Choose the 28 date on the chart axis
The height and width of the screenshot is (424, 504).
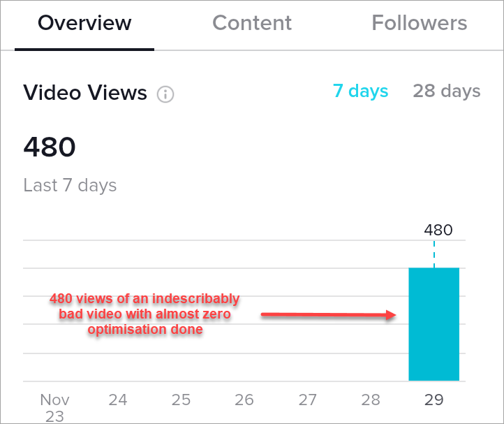pos(371,400)
